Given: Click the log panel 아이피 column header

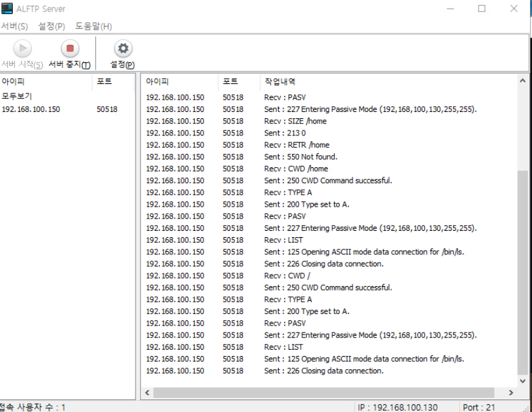Looking at the screenshot, I should 180,82.
